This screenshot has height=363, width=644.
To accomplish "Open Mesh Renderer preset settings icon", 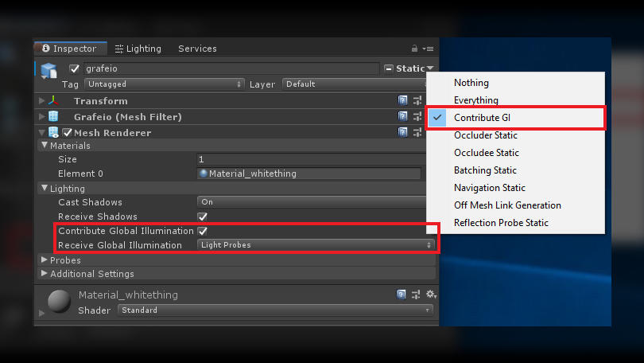I will pos(417,132).
